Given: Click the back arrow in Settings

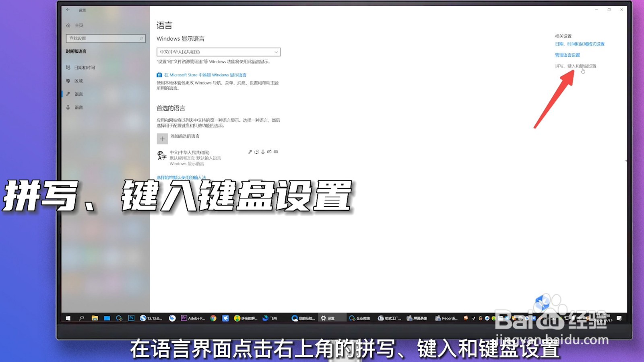Looking at the screenshot, I should (x=68, y=10).
